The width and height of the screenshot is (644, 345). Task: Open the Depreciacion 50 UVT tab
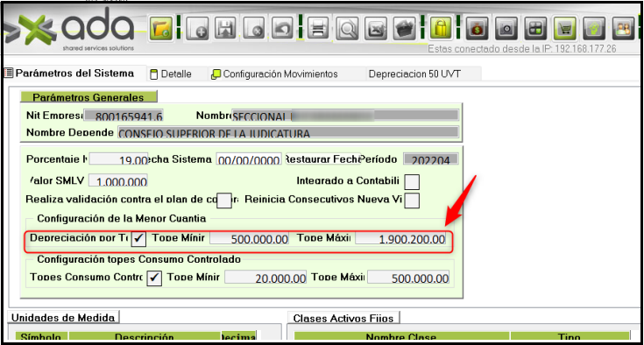(414, 74)
